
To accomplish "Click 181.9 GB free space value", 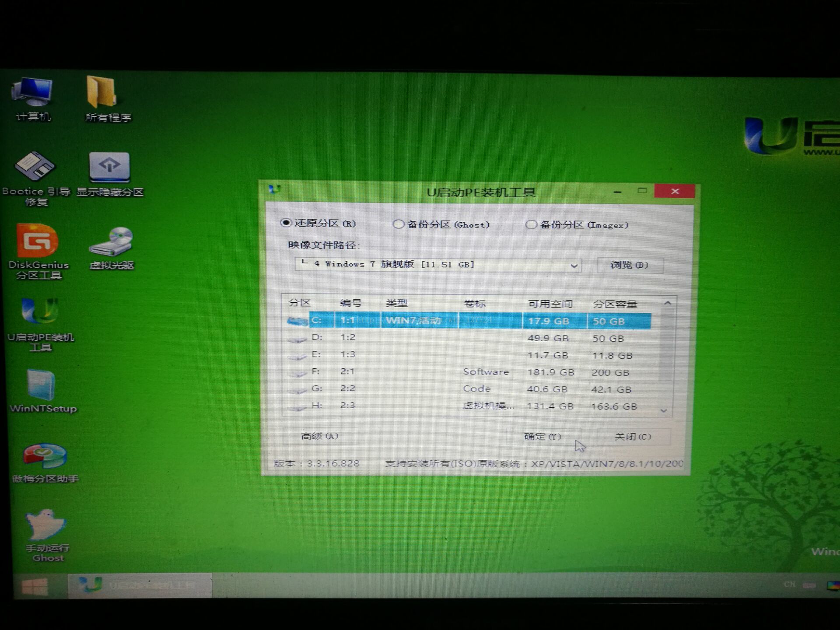I will [551, 372].
